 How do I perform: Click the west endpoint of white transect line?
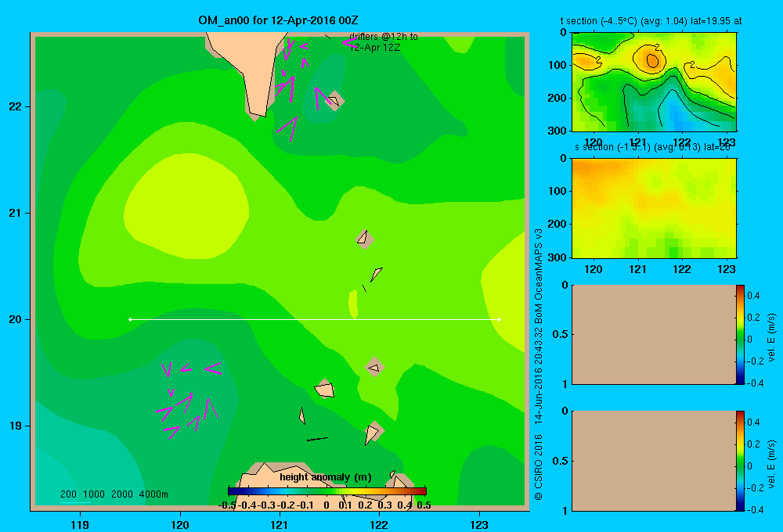pos(130,319)
